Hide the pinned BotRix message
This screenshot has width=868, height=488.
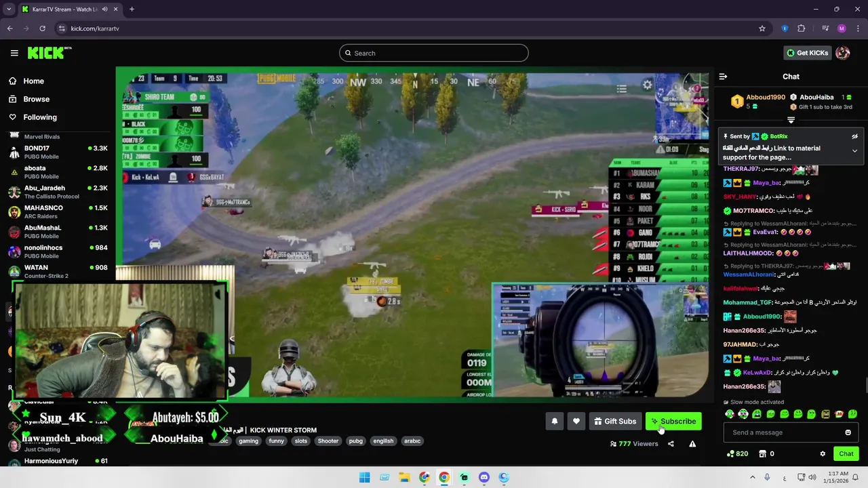coord(854,136)
